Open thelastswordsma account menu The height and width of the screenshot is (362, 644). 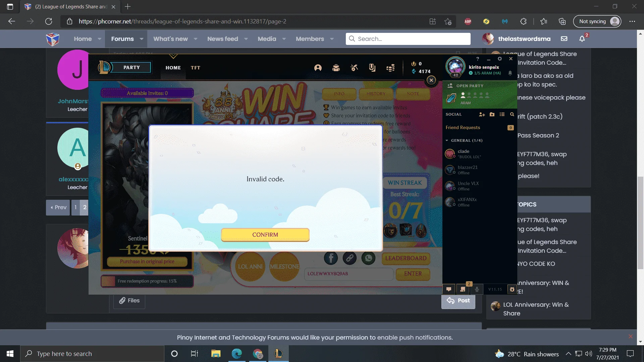click(x=517, y=39)
